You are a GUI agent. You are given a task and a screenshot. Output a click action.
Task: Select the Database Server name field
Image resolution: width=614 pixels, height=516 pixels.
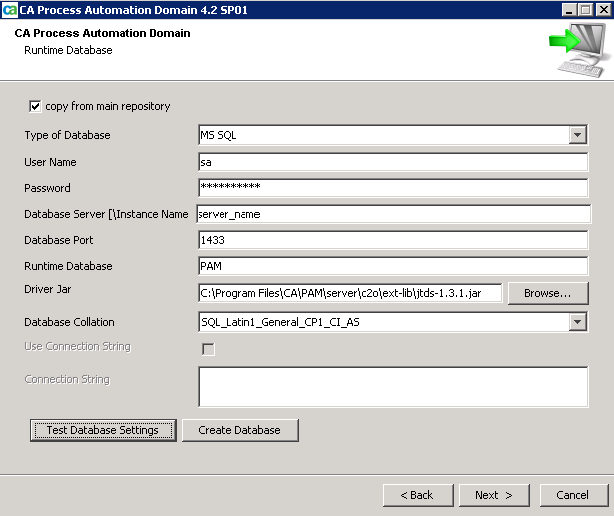click(392, 214)
